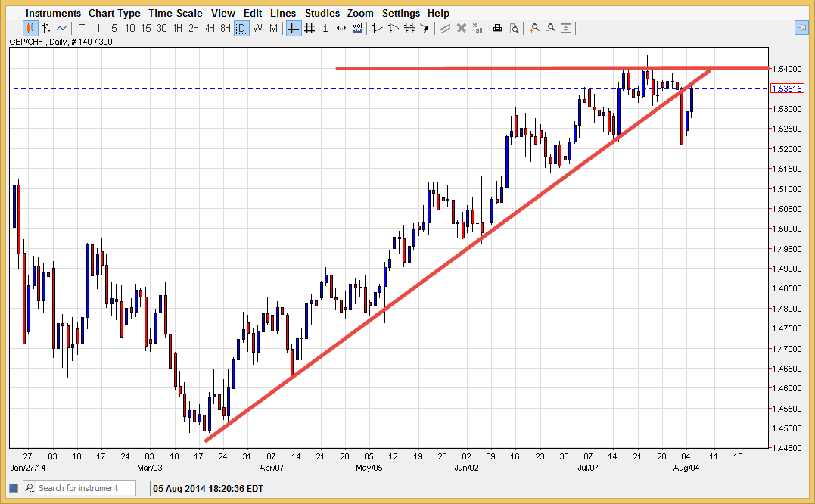Toggle the Daily (D) timeframe

click(x=242, y=28)
